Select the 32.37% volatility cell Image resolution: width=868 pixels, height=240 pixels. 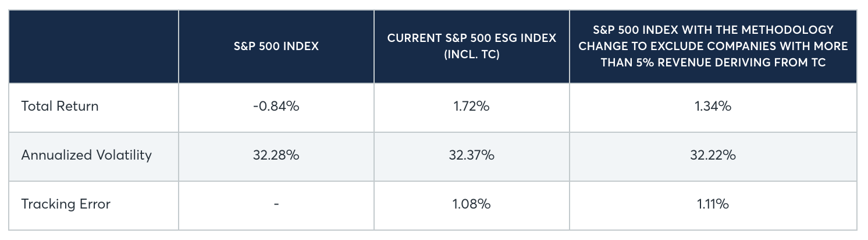[x=471, y=155]
